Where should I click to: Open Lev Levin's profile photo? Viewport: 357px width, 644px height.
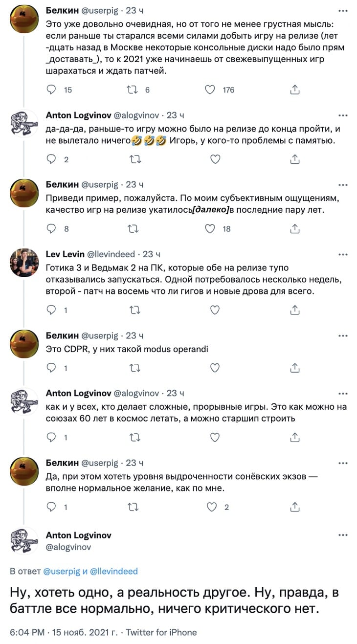pyautogui.click(x=24, y=263)
